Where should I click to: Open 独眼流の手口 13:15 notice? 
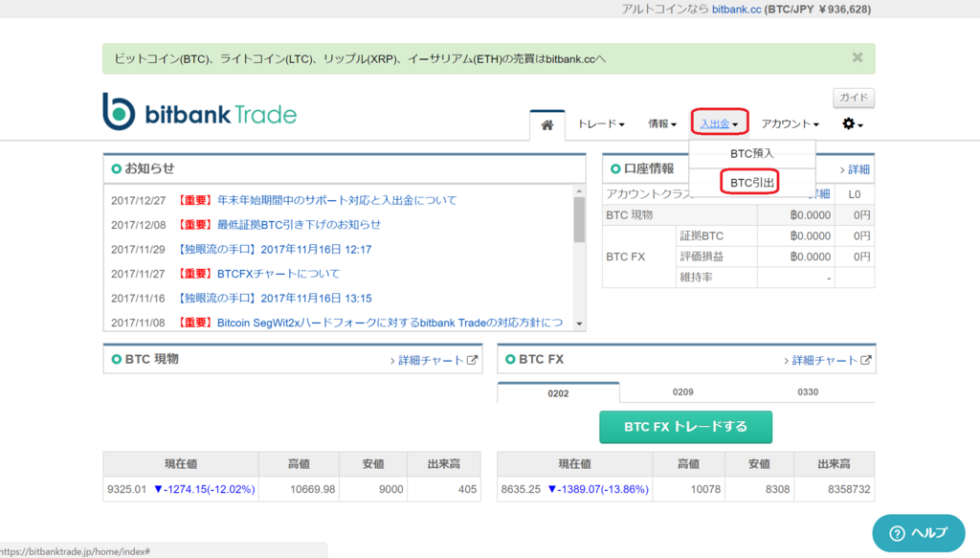tap(275, 298)
